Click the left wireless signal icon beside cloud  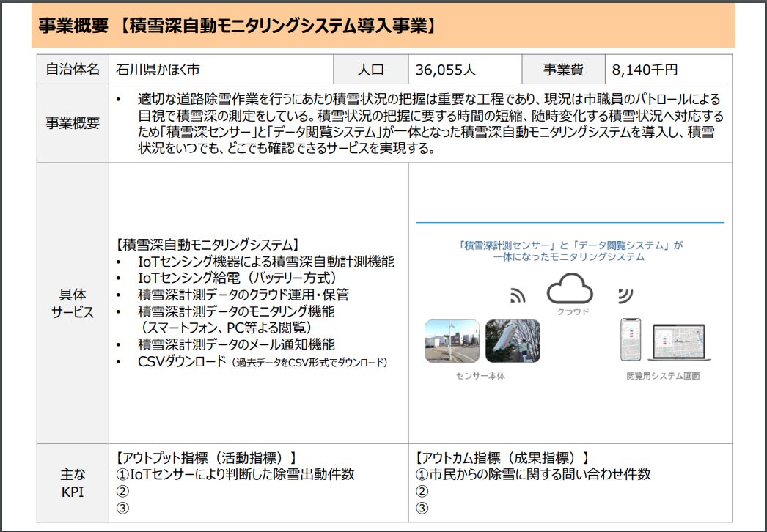click(x=518, y=295)
